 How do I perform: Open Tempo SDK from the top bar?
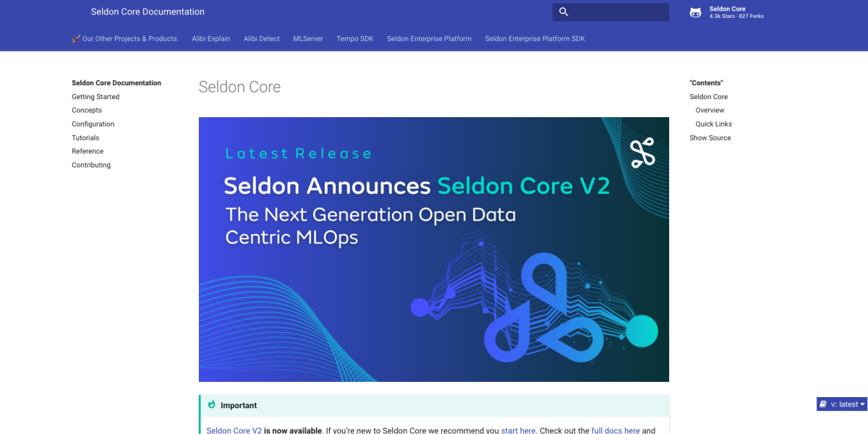pyautogui.click(x=354, y=38)
